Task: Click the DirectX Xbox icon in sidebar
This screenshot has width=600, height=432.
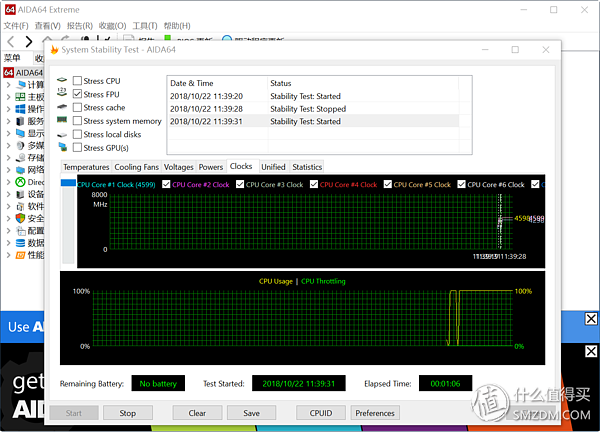Action: click(x=19, y=182)
